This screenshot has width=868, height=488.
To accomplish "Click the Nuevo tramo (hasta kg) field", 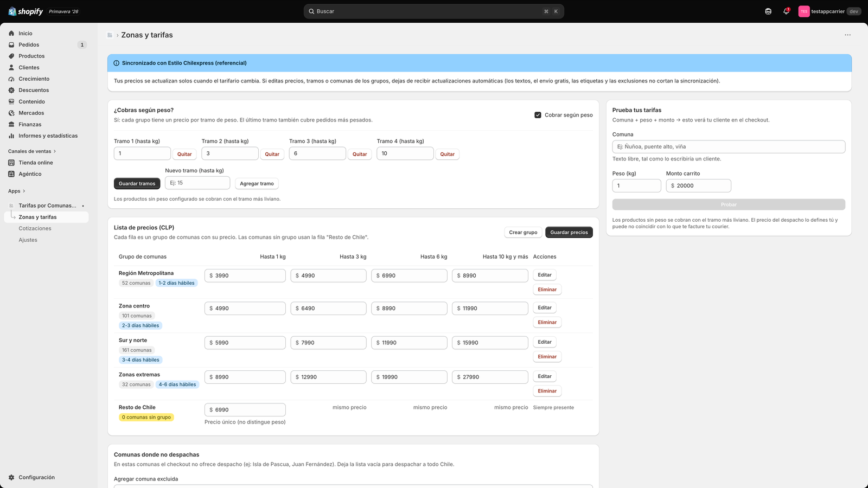I will point(197,183).
